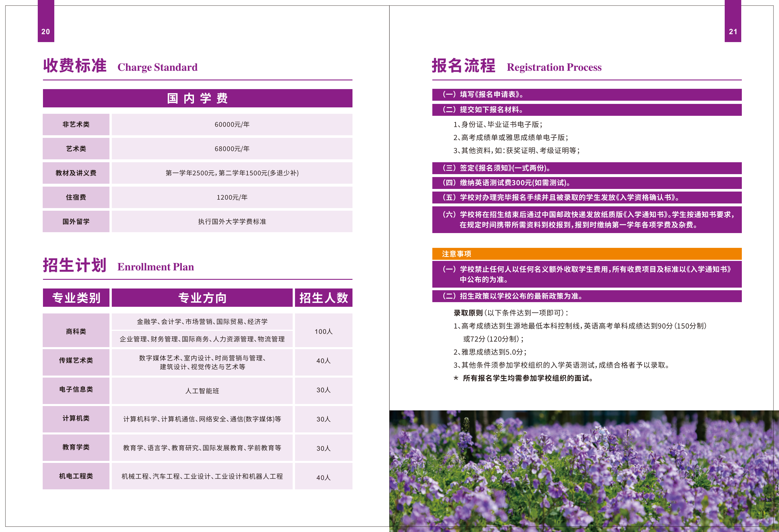Select the 1200元/年 accommodation cell
Screen dimensions: 779x532
pos(232,197)
